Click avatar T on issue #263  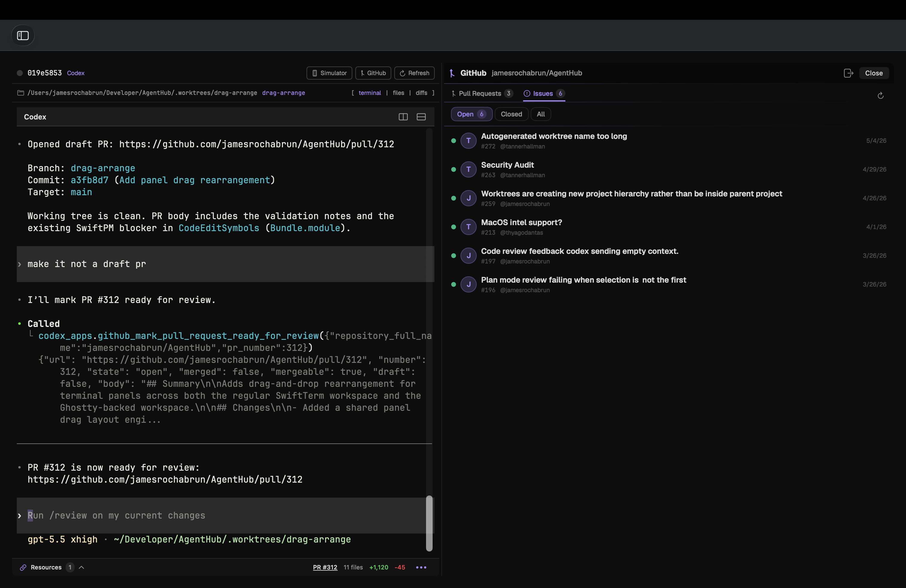(x=468, y=169)
